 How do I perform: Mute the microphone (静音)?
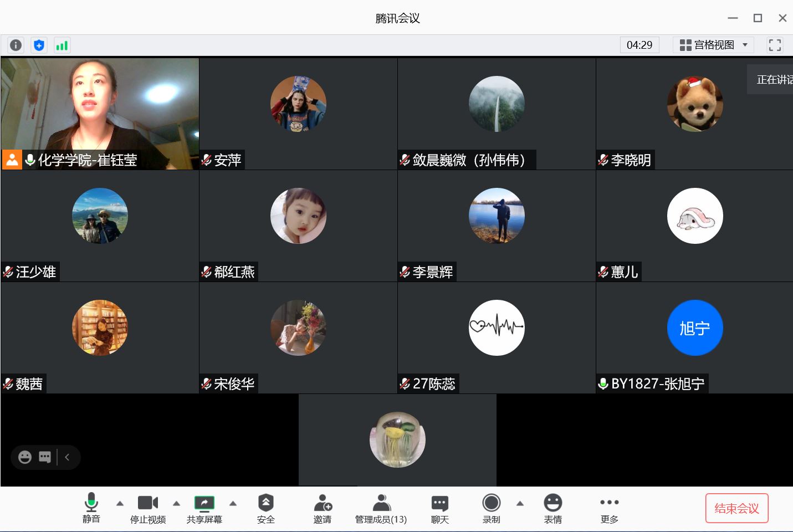click(91, 508)
